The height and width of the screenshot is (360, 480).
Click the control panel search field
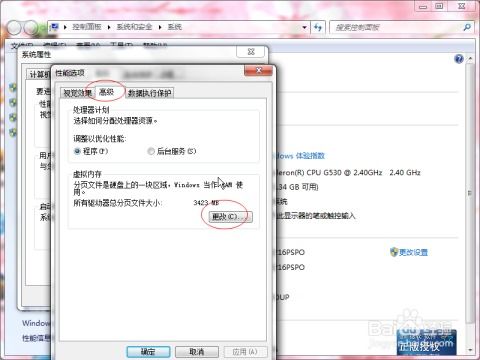(x=396, y=27)
